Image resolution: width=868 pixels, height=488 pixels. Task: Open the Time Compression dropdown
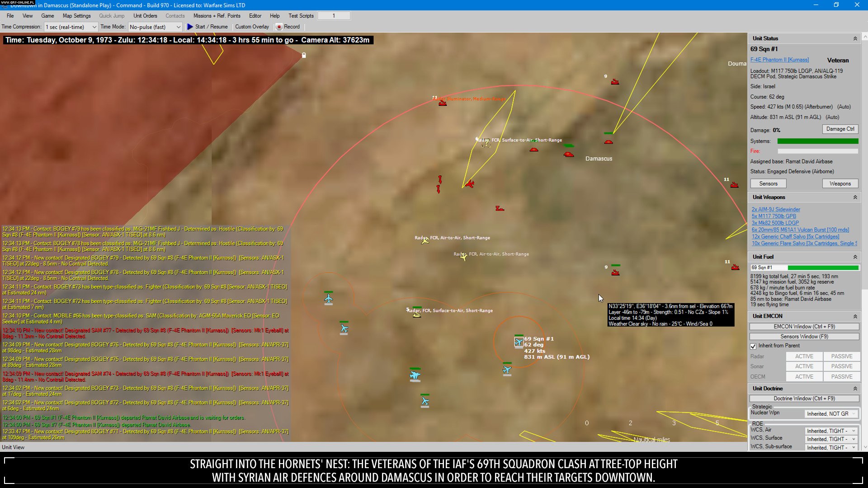click(x=94, y=27)
